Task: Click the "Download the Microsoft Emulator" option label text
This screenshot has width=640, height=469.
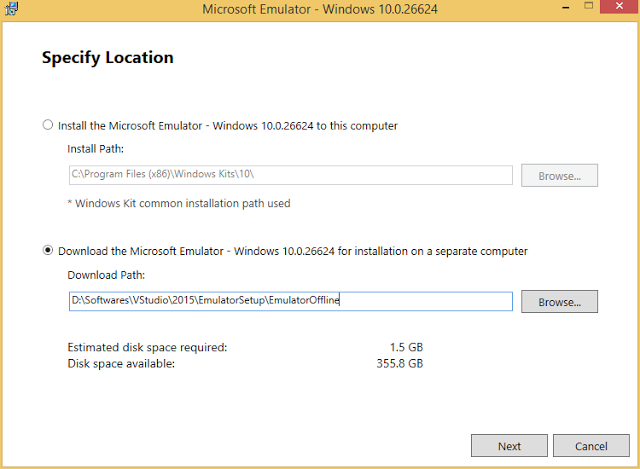Action: coord(292,250)
